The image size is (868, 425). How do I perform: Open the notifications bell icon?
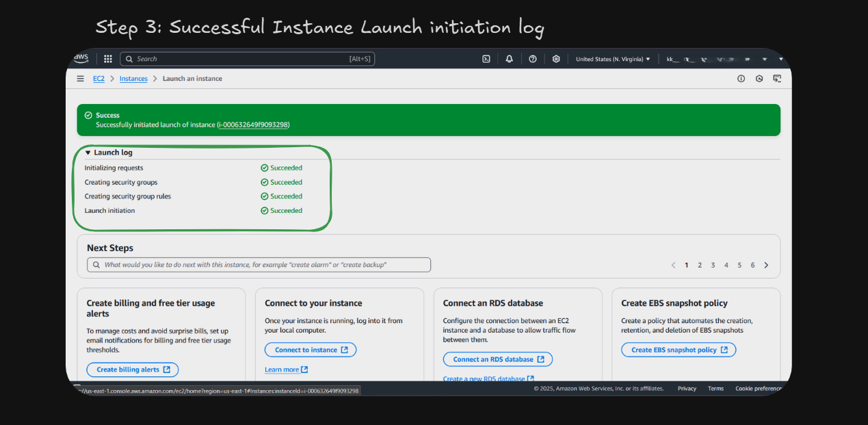(x=510, y=59)
